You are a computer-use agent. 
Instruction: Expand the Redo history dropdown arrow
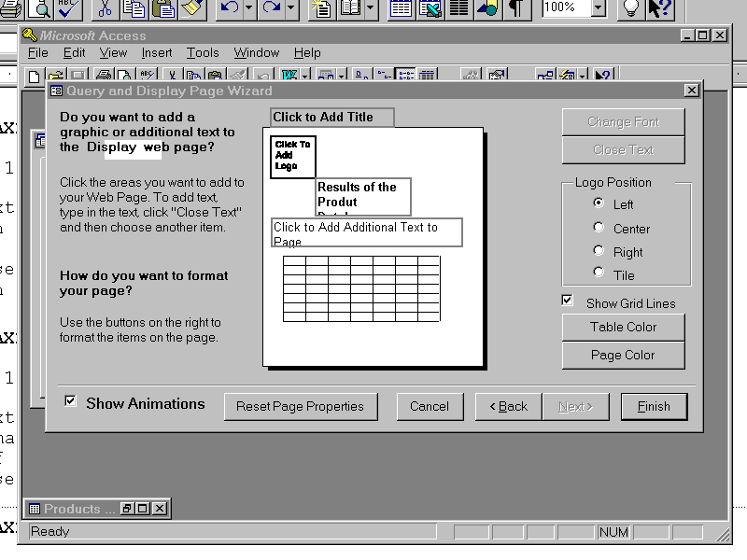[291, 9]
